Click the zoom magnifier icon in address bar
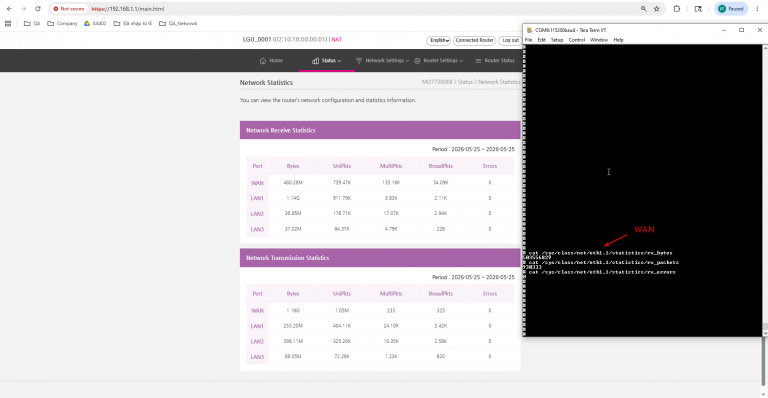768x398 pixels. (643, 9)
